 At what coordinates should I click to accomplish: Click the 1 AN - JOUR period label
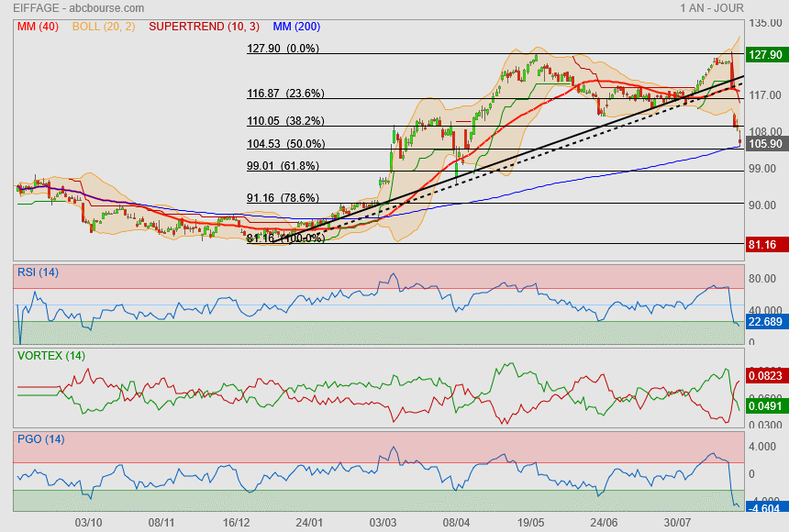coord(712,7)
